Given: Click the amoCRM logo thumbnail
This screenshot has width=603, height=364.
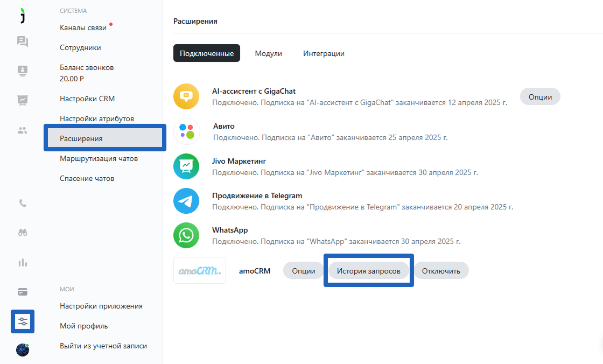Looking at the screenshot, I should 200,270.
